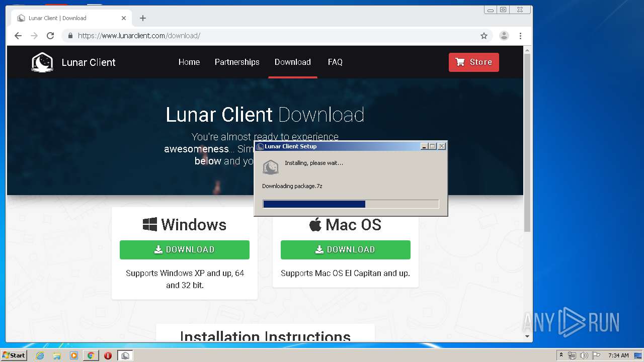Open a new tab with the plus button
This screenshot has width=644, height=362.
pos(143,18)
